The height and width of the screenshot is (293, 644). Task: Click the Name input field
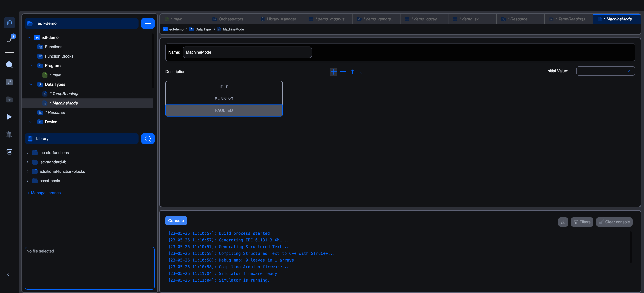(247, 52)
